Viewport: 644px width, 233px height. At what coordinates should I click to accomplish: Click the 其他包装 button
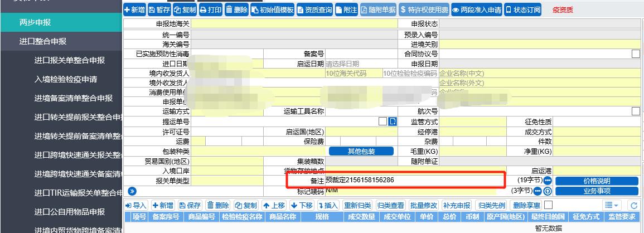tap(361, 152)
